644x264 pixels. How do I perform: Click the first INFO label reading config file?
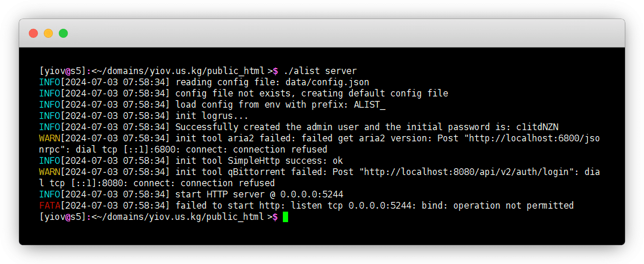coord(49,82)
